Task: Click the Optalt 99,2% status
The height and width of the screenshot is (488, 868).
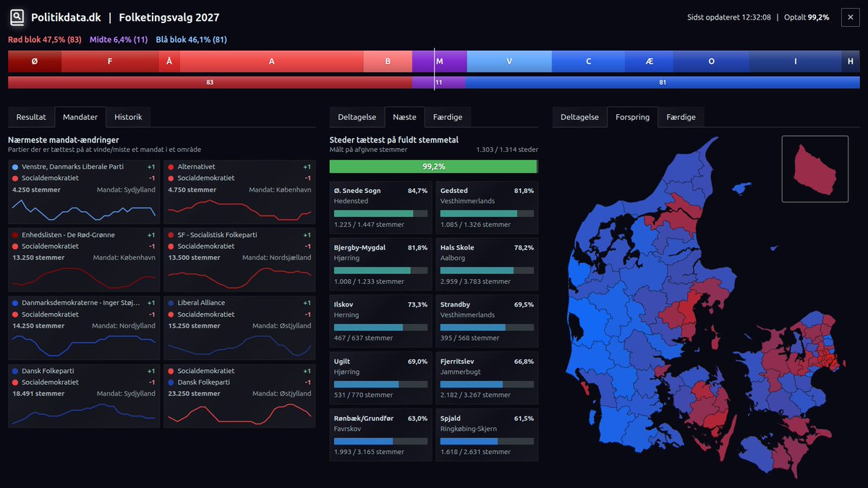Action: 806,17
